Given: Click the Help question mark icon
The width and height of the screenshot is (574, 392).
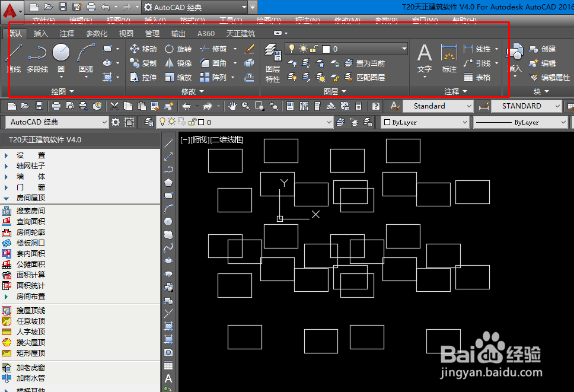Looking at the screenshot, I should click(375, 106).
